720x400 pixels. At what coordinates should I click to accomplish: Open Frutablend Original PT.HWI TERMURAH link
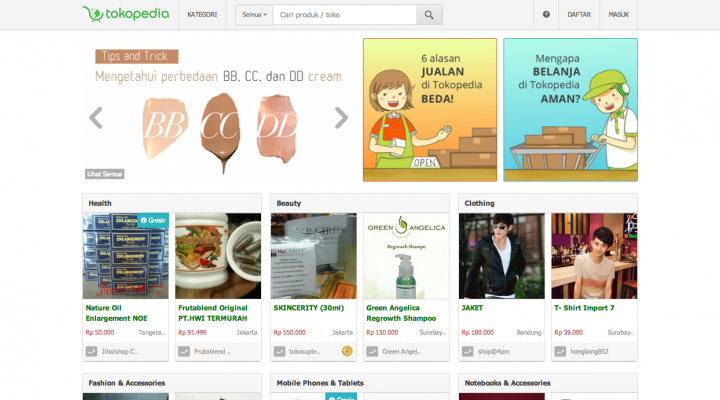tap(213, 313)
